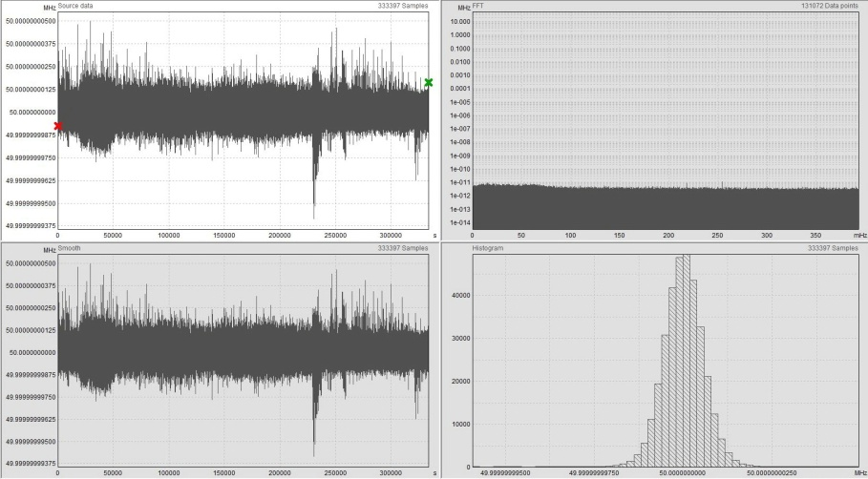868x479 pixels.
Task: Click 49.99999999625 on Source data y-axis
Action: (x=31, y=180)
